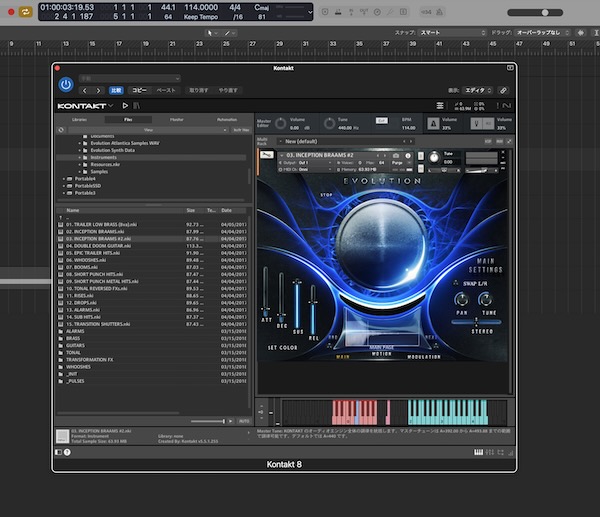
Task: Go to next preset arrow in plug-in header
Action: coord(98,91)
